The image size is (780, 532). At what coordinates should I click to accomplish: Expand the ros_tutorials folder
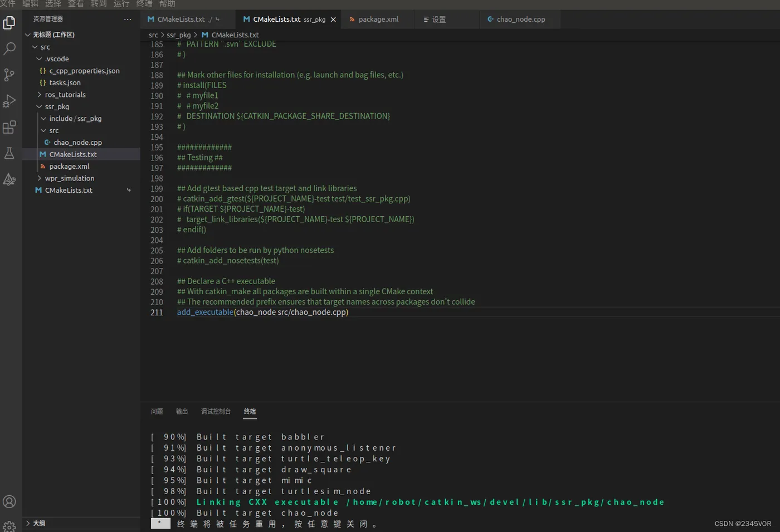coord(40,95)
